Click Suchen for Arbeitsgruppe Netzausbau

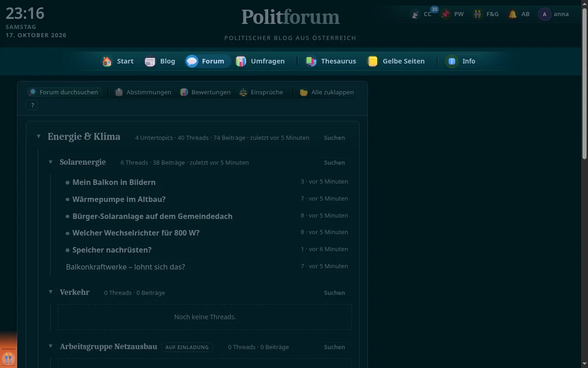[334, 347]
